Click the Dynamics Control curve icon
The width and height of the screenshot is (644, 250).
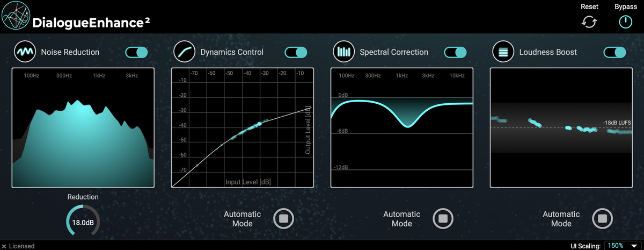tap(184, 52)
